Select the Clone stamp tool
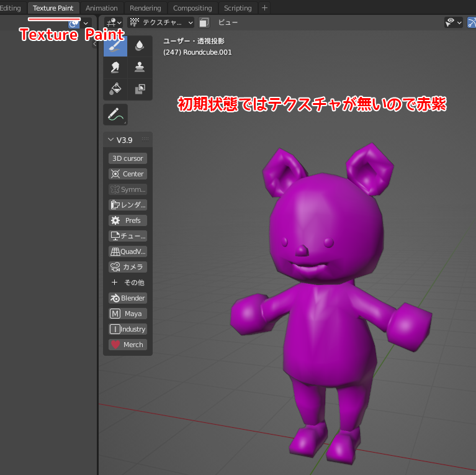 pos(140,68)
